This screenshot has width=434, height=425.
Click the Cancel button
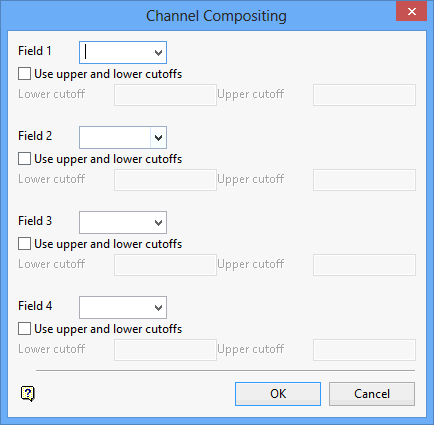(x=372, y=394)
